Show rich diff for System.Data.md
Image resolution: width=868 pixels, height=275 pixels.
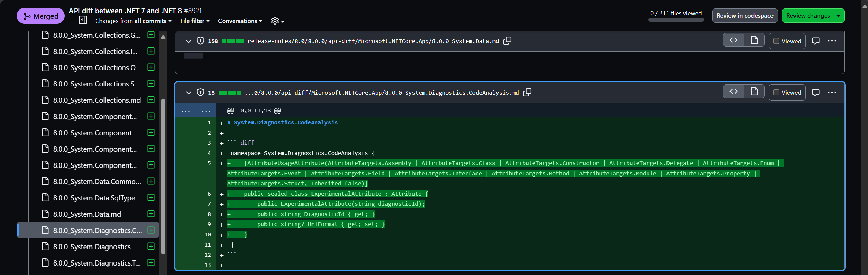[754, 40]
